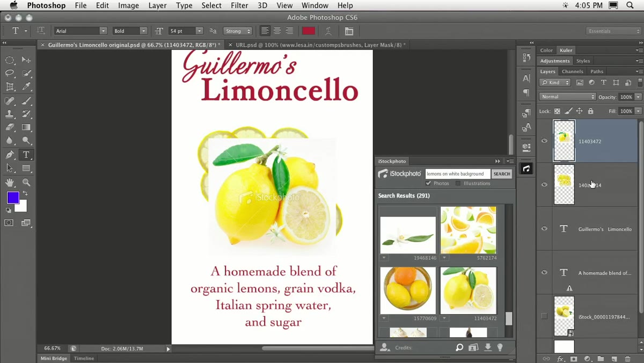The width and height of the screenshot is (644, 363).
Task: Select the Path Selection tool
Action: [x=10, y=169]
